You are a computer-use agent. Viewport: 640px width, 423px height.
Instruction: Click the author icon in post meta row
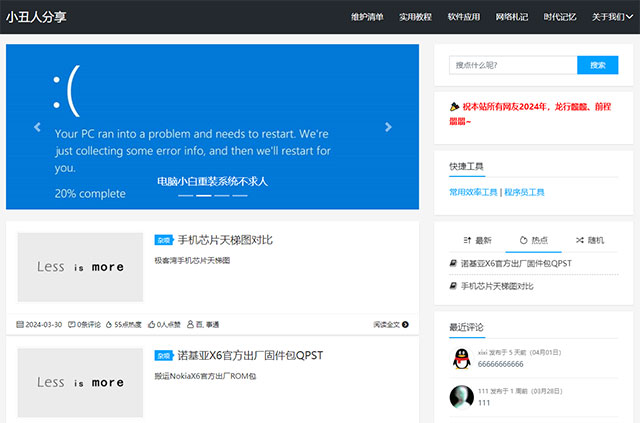[x=190, y=324]
